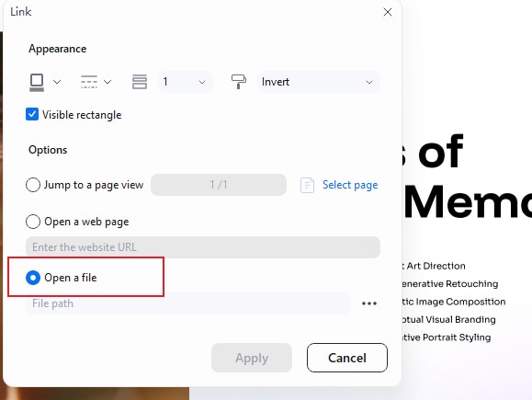The image size is (532, 400).
Task: Click the Link dialog title text
Action: tap(21, 12)
